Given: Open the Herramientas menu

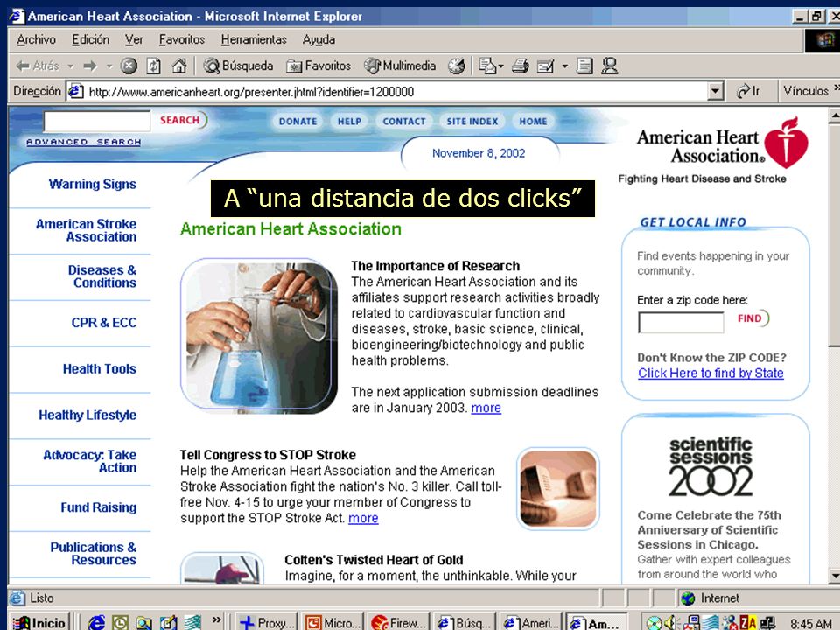Looking at the screenshot, I should click(x=254, y=39).
